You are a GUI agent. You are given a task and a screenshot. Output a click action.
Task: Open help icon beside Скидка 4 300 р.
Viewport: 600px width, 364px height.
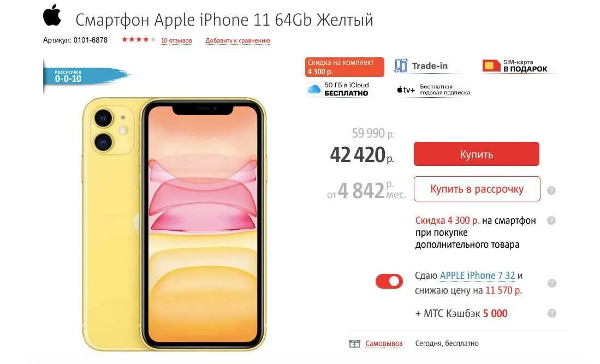tap(551, 220)
